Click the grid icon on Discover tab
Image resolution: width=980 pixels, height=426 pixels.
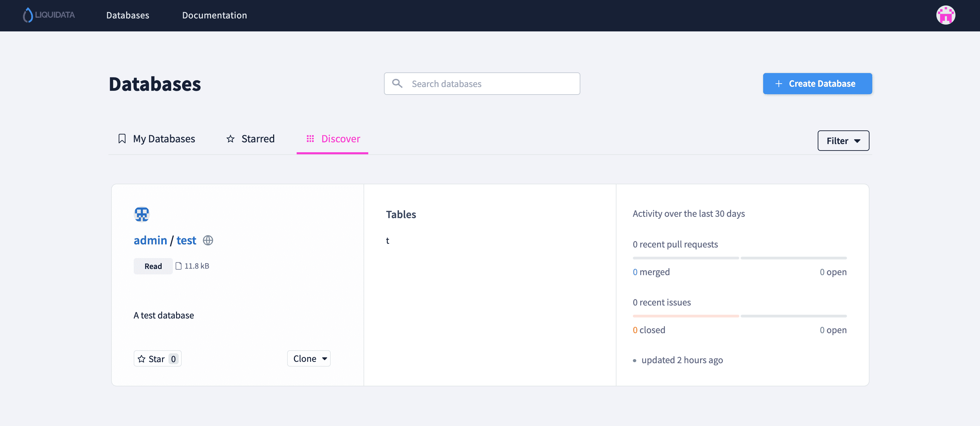point(310,139)
